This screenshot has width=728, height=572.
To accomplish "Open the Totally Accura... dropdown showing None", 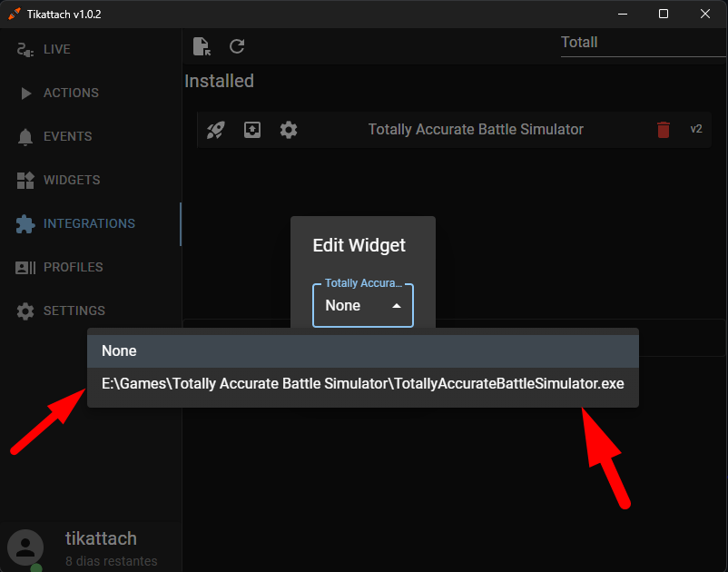I will pyautogui.click(x=363, y=305).
